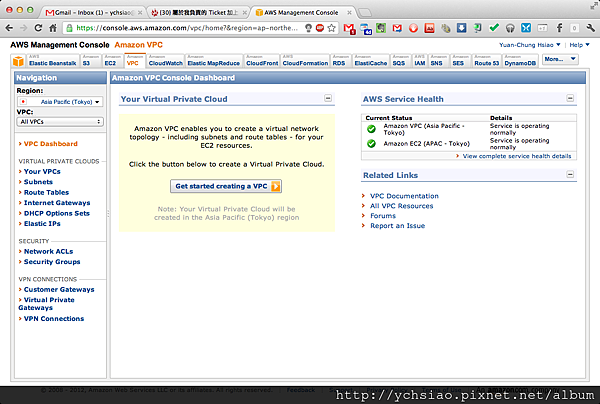Open the Facebook f extension icon
Screen dimensions: 600x404
click(559, 28)
